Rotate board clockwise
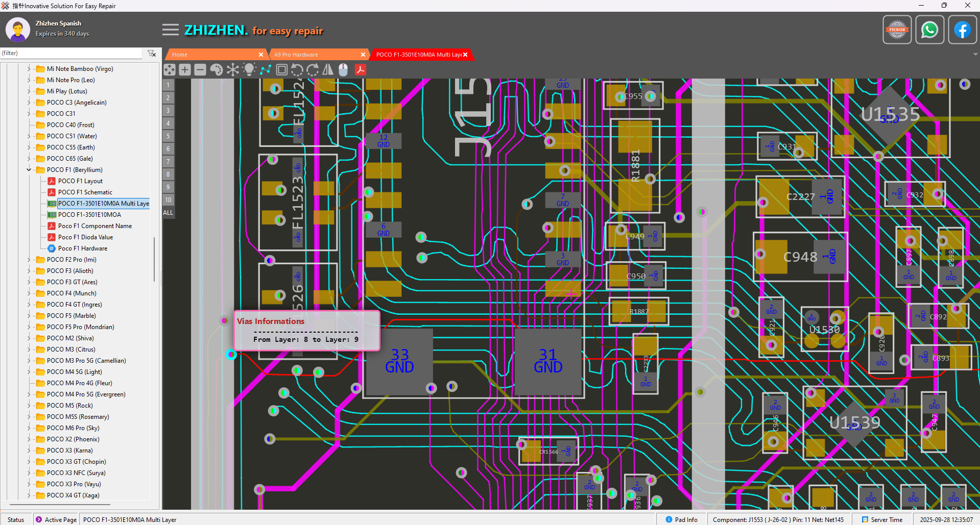 pyautogui.click(x=313, y=69)
